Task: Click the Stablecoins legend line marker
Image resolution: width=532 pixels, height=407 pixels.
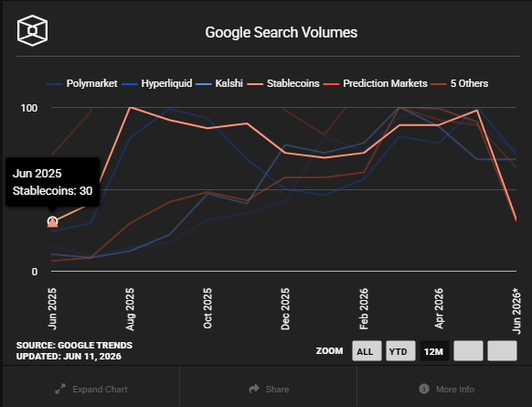Action: (255, 84)
